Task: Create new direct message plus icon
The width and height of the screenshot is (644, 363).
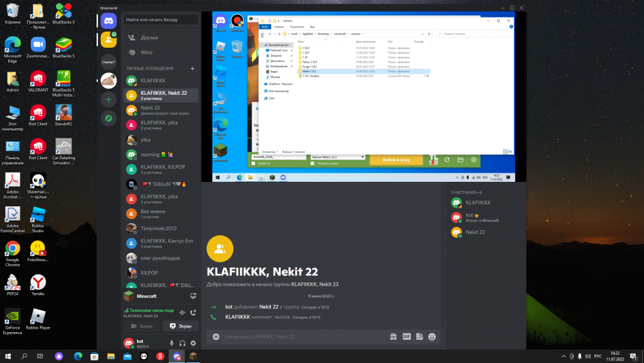Action: [192, 68]
